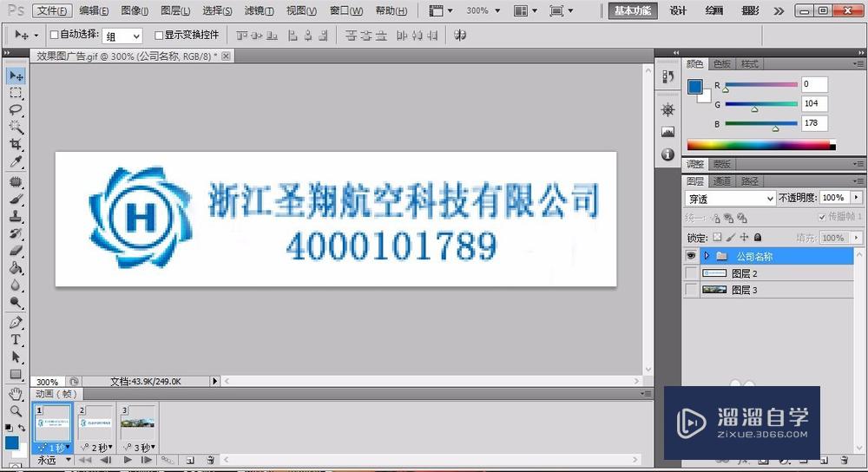Select the Zoom tool in toolbox
The image size is (868, 472).
click(x=16, y=411)
